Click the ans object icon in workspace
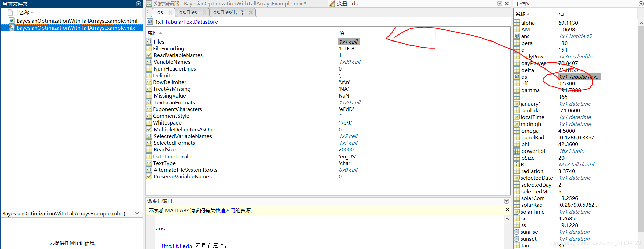This screenshot has height=249, width=644. [517, 36]
